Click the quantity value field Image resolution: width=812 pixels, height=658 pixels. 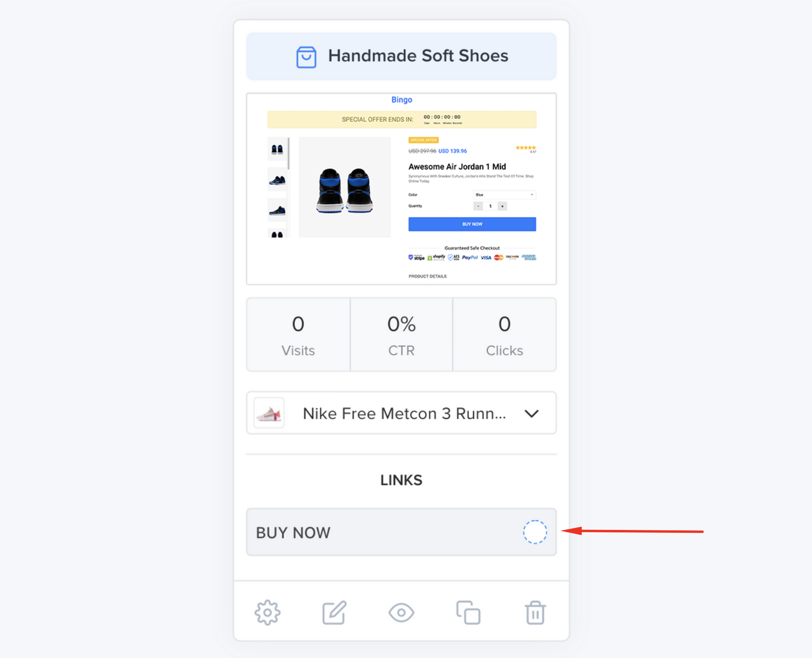[x=490, y=206]
